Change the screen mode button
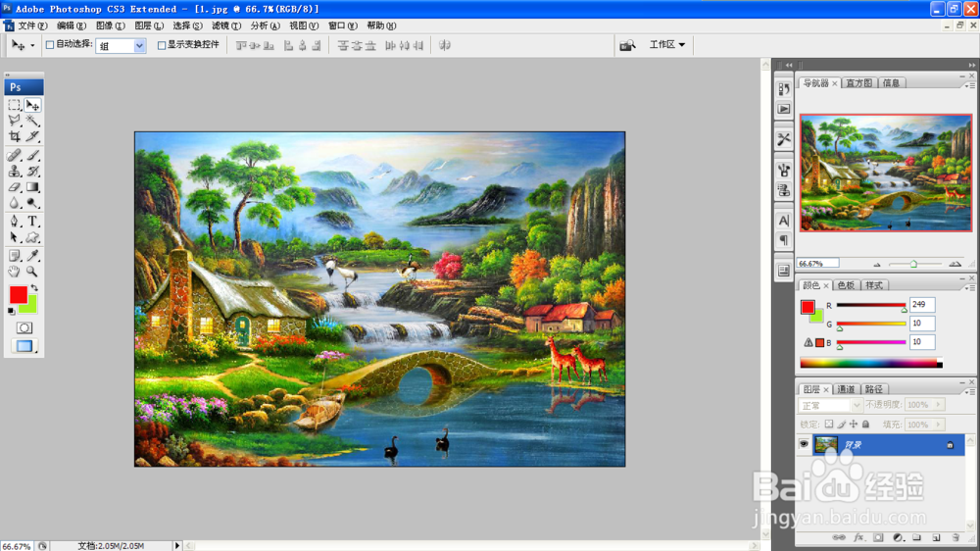980x551 pixels. point(24,346)
